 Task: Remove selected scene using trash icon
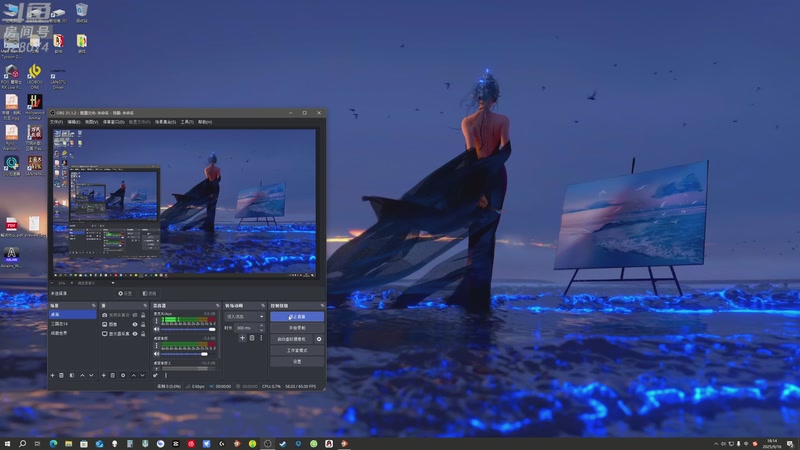pos(61,376)
